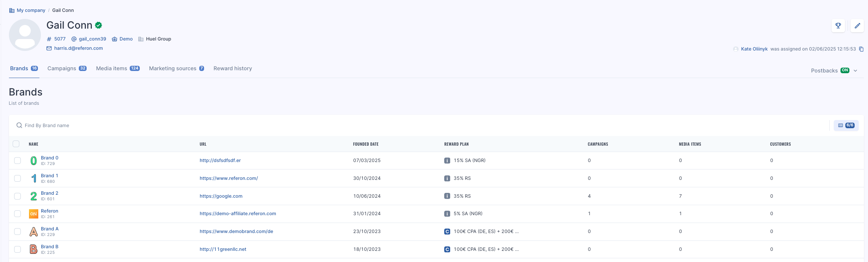This screenshot has height=262, width=868.
Task: Check the Brand 0 row checkbox
Action: [17, 161]
